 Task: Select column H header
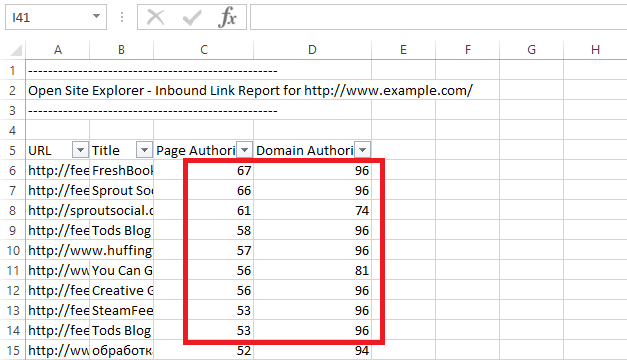(x=595, y=50)
